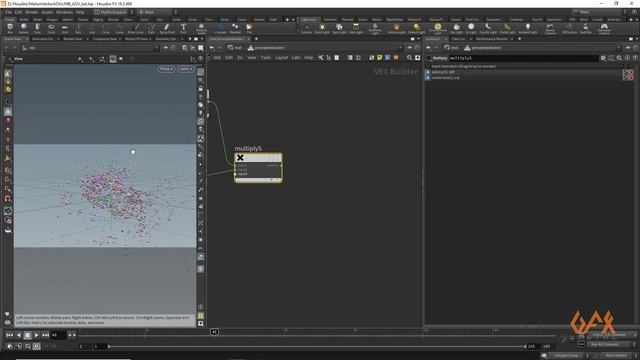Viewport: 640px width, 360px height.
Task: Open the Render menu
Action: coord(31,12)
